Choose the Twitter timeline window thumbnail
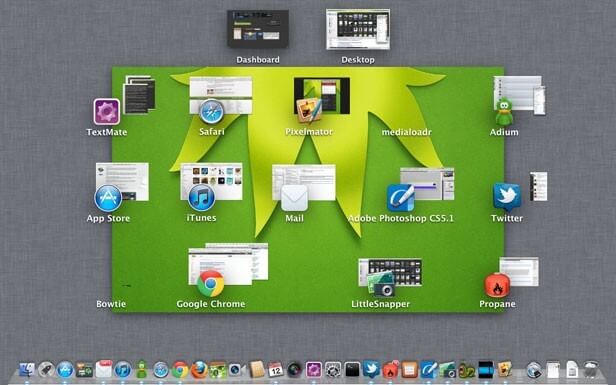616x385 pixels. 538,186
